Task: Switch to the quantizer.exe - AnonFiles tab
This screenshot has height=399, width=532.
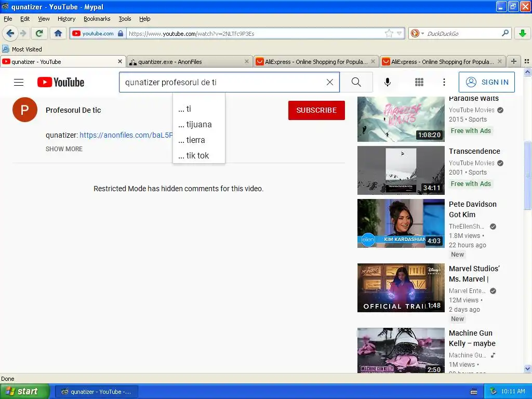Action: coord(189,62)
